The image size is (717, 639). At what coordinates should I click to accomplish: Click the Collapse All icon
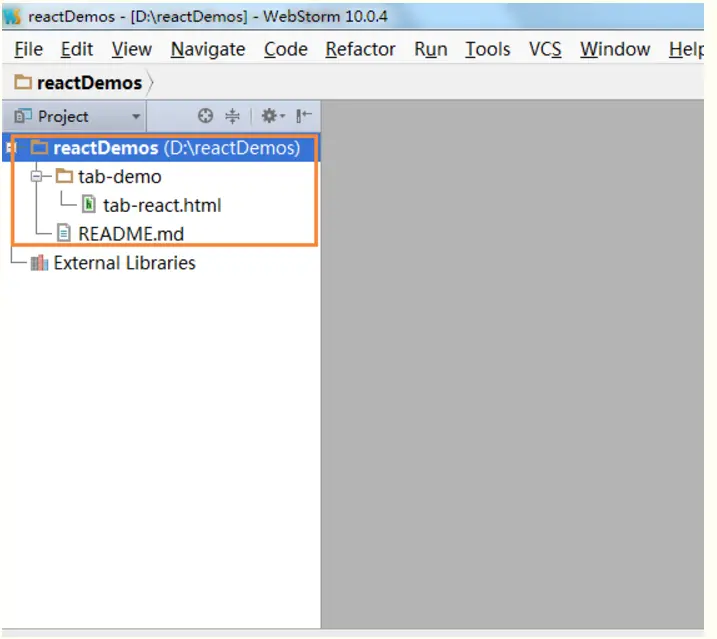[x=232, y=116]
